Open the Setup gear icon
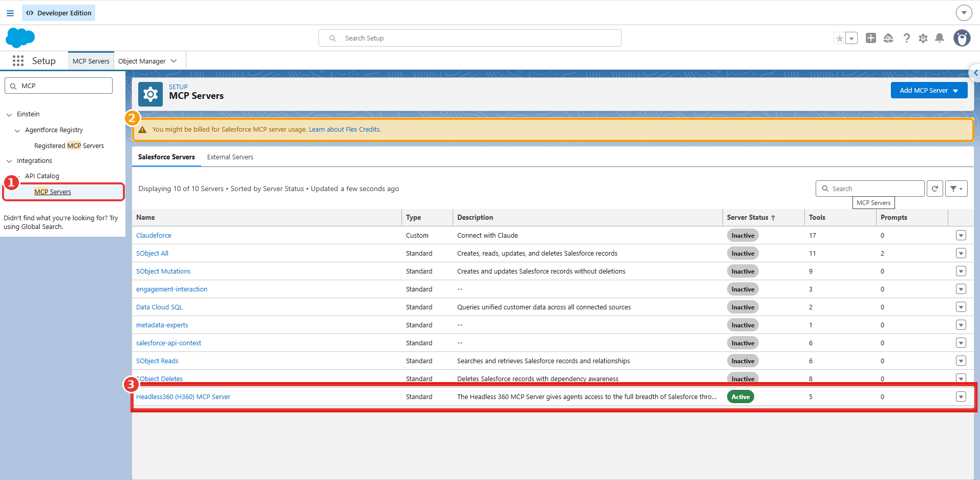 tap(923, 38)
